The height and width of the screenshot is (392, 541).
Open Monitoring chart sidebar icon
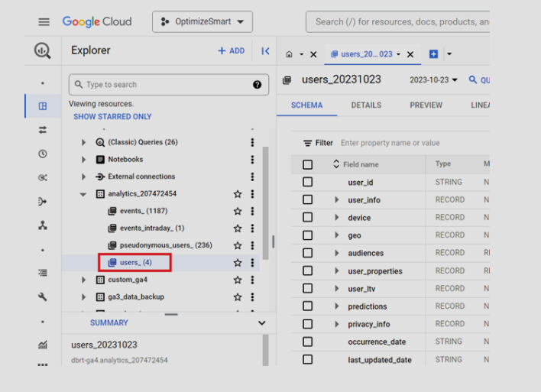(43, 345)
